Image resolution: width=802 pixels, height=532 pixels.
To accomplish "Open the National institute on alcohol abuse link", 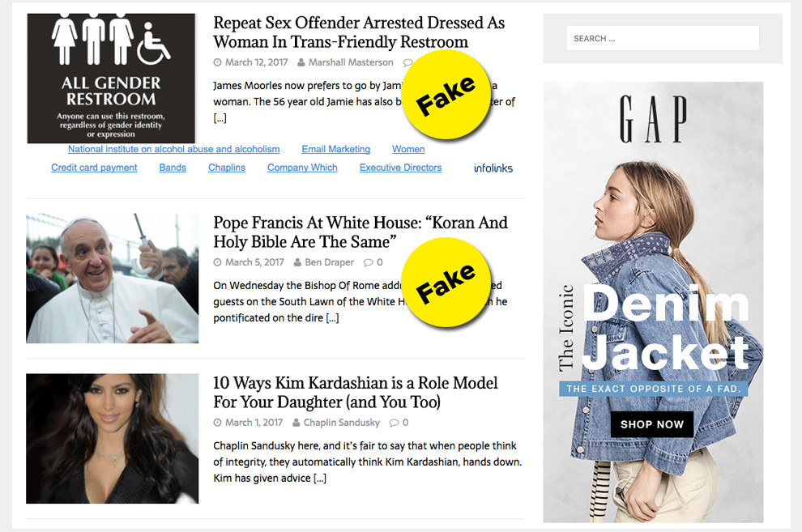I will point(174,149).
